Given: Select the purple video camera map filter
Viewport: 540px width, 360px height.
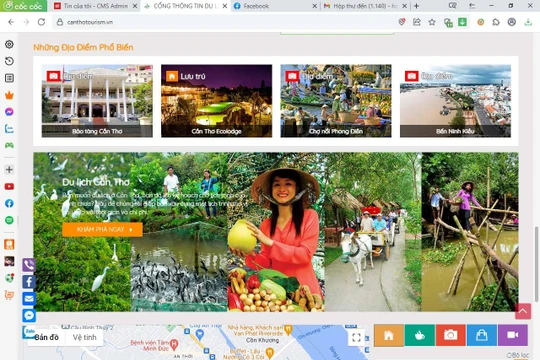Looking at the screenshot, I should coord(513,335).
